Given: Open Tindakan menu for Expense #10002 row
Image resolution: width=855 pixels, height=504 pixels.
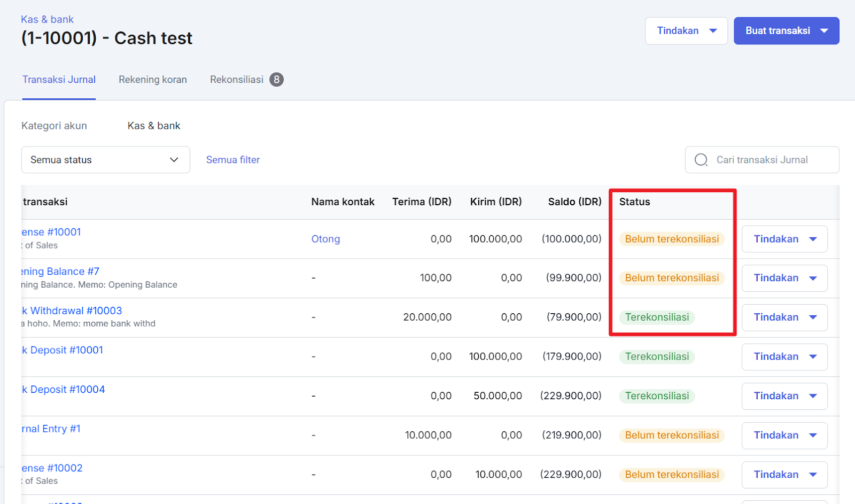Looking at the screenshot, I should 784,475.
